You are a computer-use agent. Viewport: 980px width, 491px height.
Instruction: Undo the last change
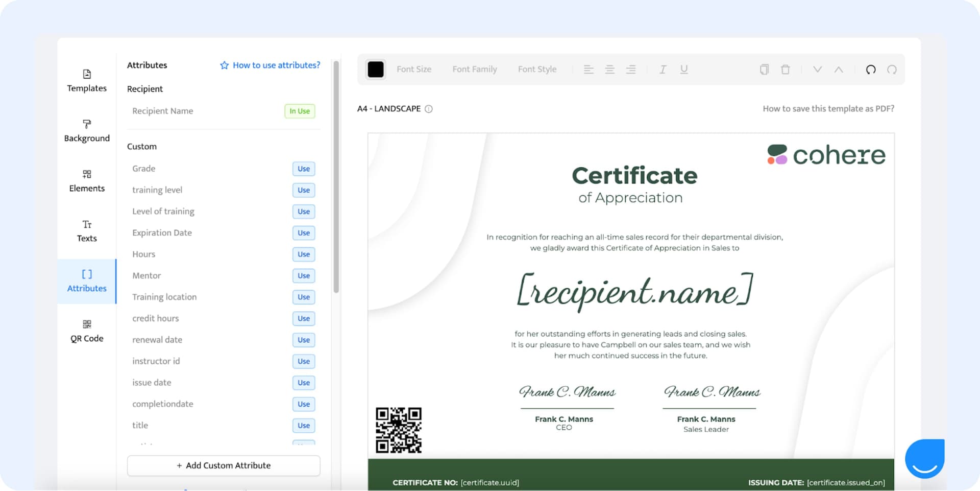pos(871,69)
